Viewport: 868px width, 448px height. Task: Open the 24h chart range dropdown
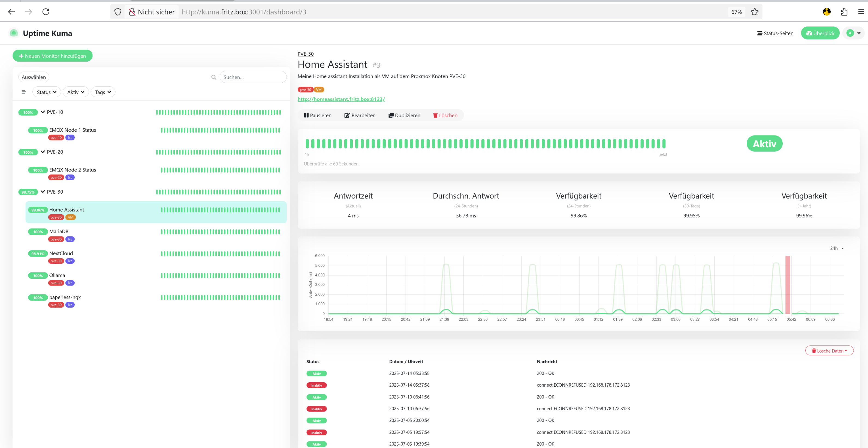(837, 248)
